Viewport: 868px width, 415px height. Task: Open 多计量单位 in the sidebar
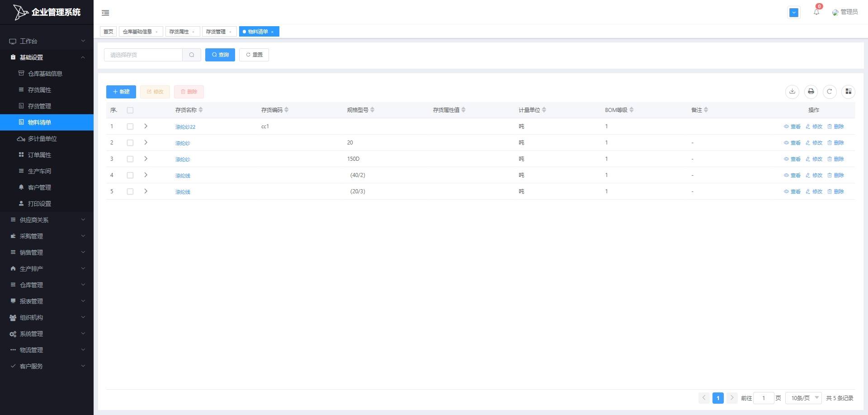[x=47, y=139]
